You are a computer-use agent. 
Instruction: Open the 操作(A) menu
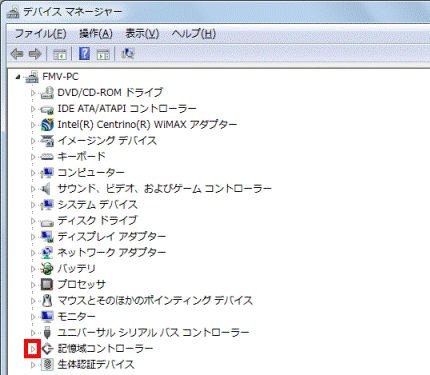point(96,34)
